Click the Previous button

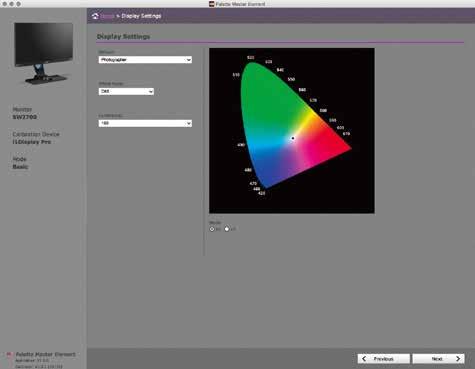tap(384, 359)
